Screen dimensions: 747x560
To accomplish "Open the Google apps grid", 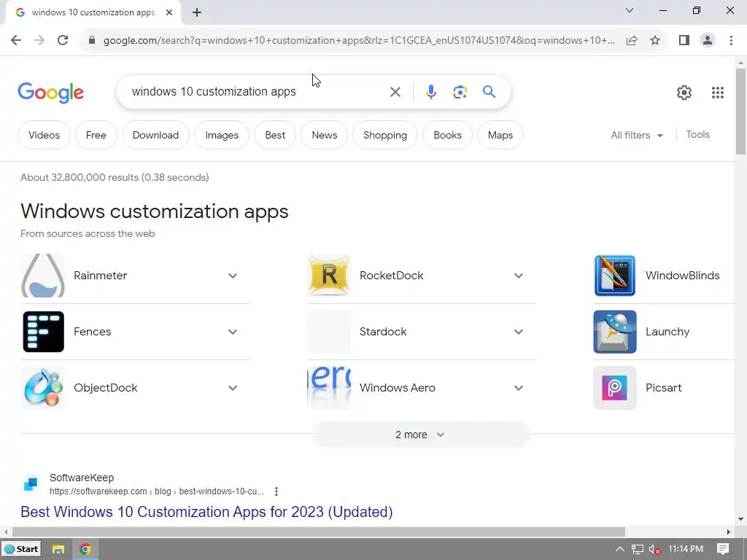I will click(718, 93).
